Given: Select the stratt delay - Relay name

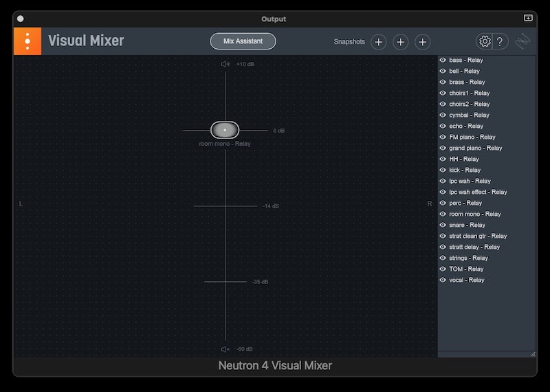Looking at the screenshot, I should click(474, 247).
